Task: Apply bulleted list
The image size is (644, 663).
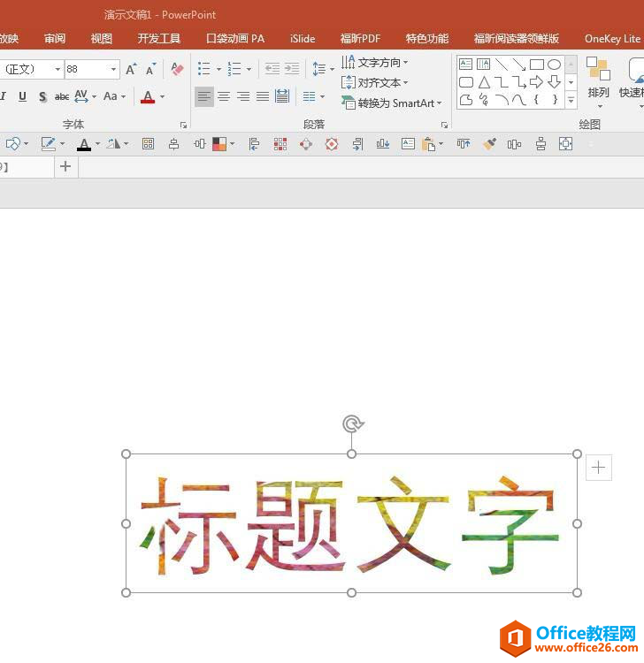Action: [204, 68]
